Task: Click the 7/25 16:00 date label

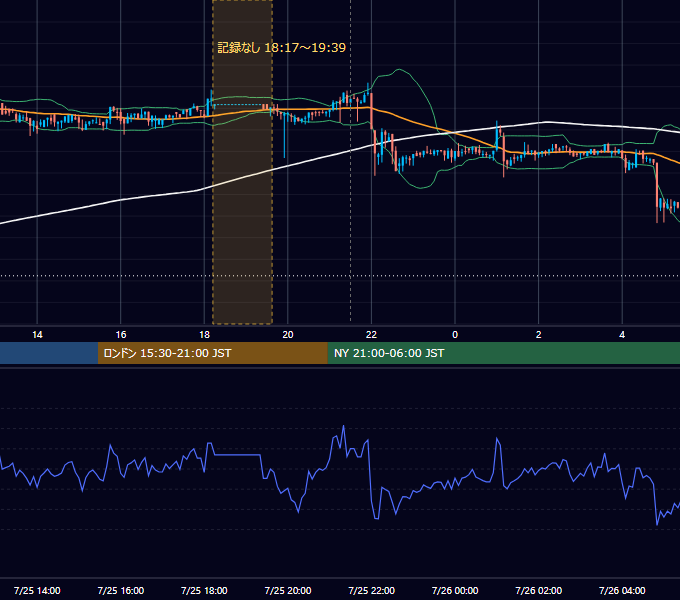Action: tap(121, 590)
